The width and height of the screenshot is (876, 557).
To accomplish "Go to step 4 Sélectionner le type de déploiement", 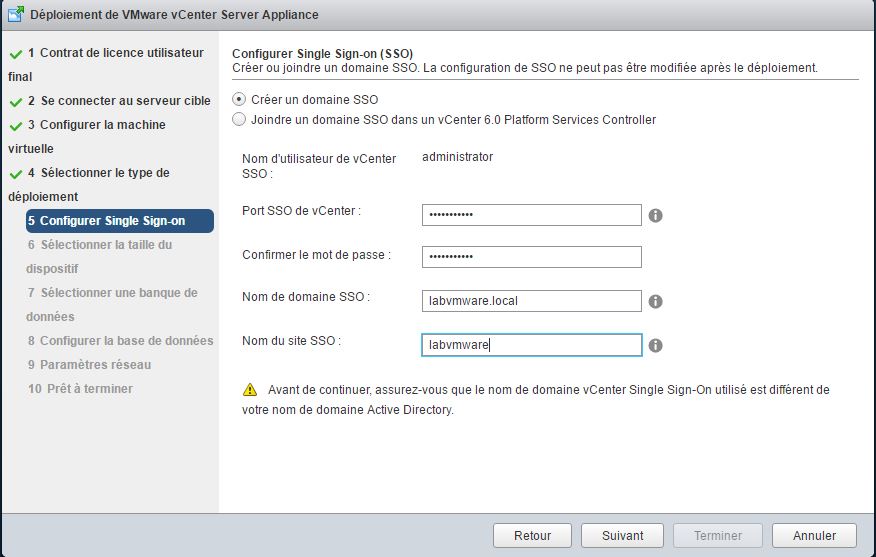I will click(89, 184).
